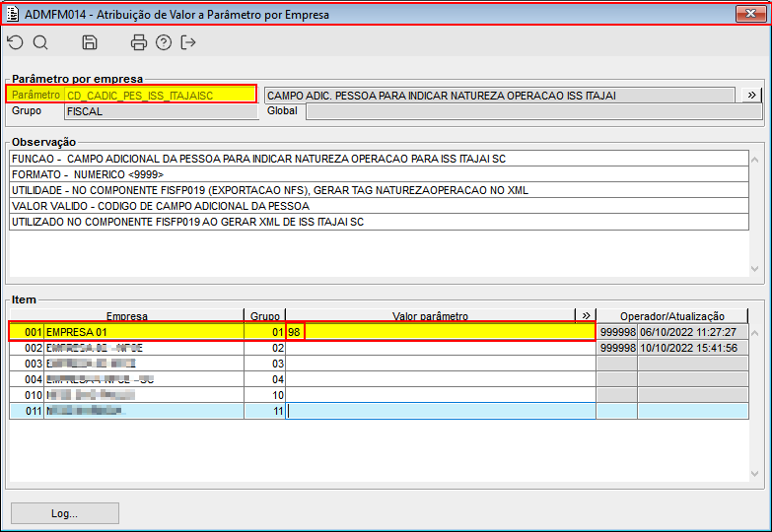Click the Grupo field showing FISCAL
The image size is (772, 532).
161,111
